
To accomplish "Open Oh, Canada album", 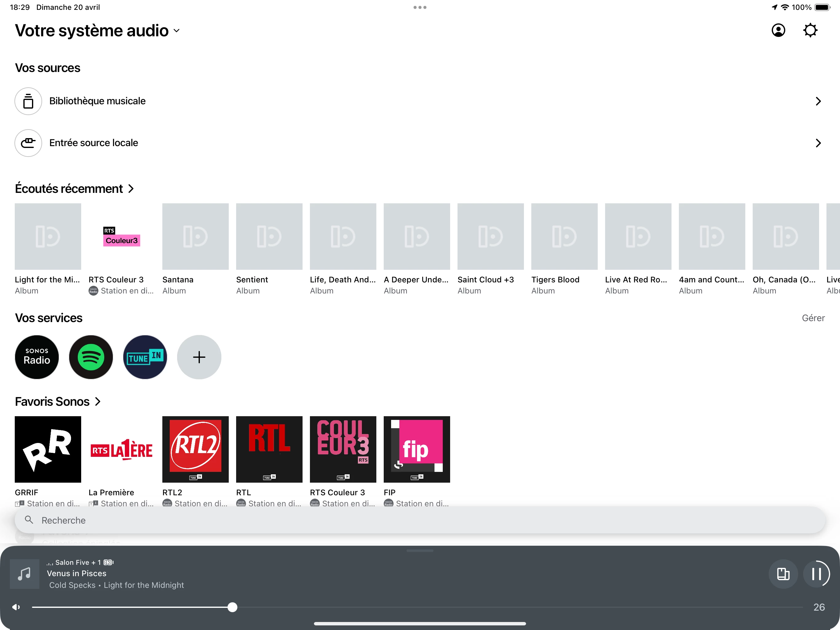I will click(x=786, y=236).
